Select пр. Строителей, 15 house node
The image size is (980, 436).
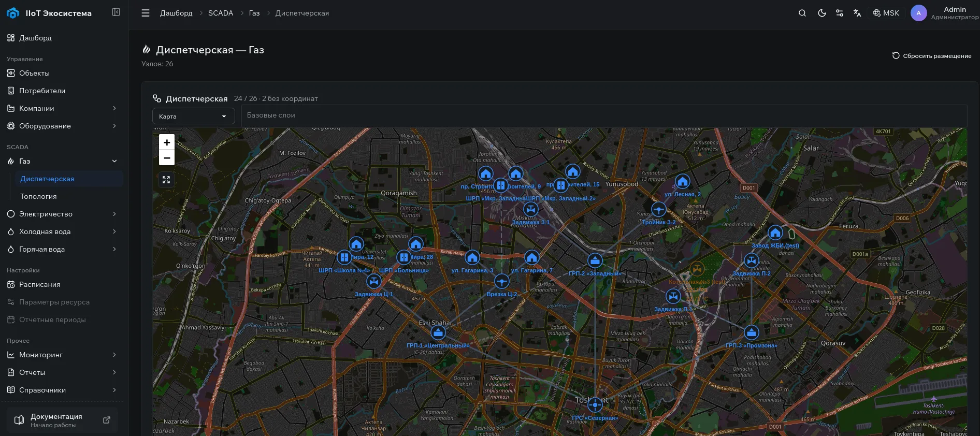click(x=573, y=172)
